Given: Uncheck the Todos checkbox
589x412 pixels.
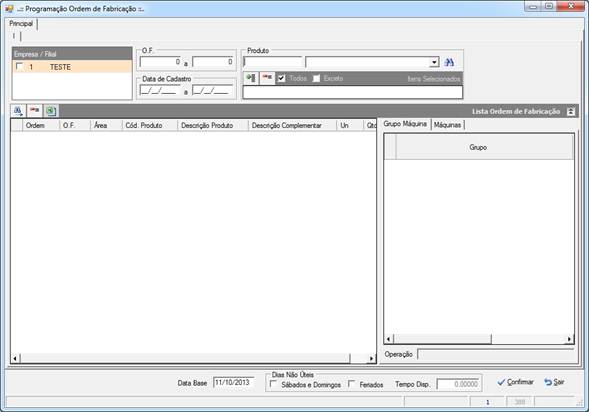Looking at the screenshot, I should (281, 78).
